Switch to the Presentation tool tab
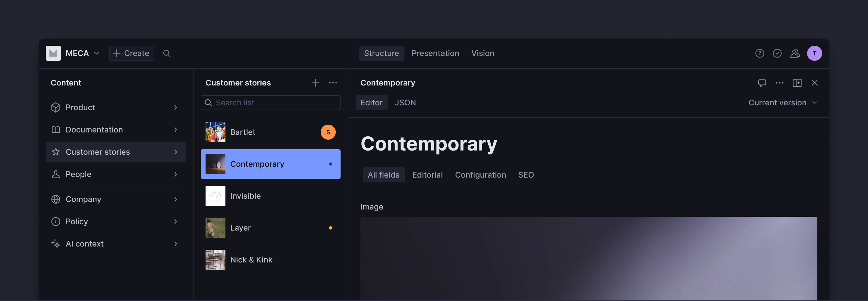 435,53
